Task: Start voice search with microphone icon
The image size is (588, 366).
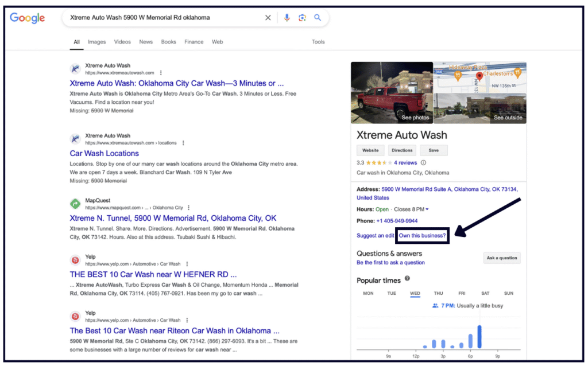Action: point(287,18)
